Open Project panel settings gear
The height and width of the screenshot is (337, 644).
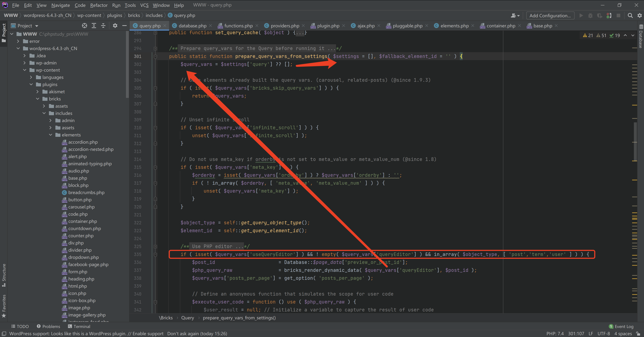pos(115,26)
